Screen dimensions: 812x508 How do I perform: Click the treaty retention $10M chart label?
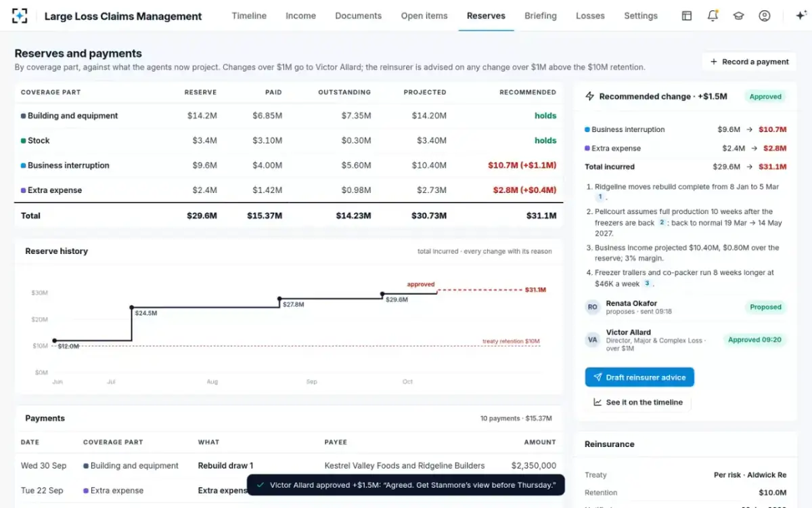[x=511, y=341]
